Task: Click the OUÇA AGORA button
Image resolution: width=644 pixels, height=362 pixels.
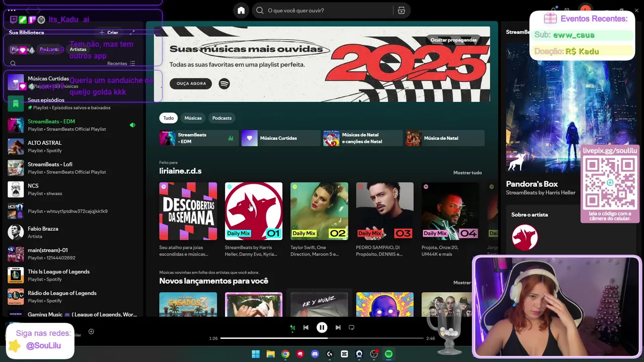Action: click(191, 83)
